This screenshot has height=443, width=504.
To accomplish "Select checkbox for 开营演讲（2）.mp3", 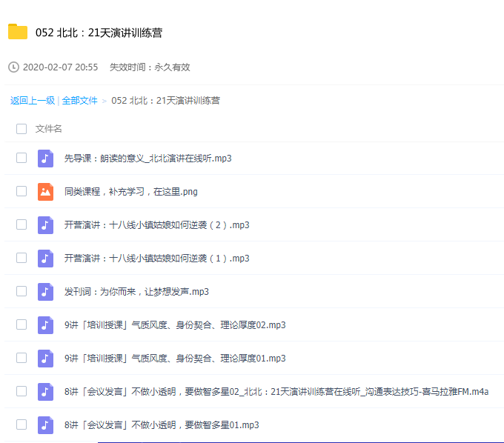I will tap(21, 224).
